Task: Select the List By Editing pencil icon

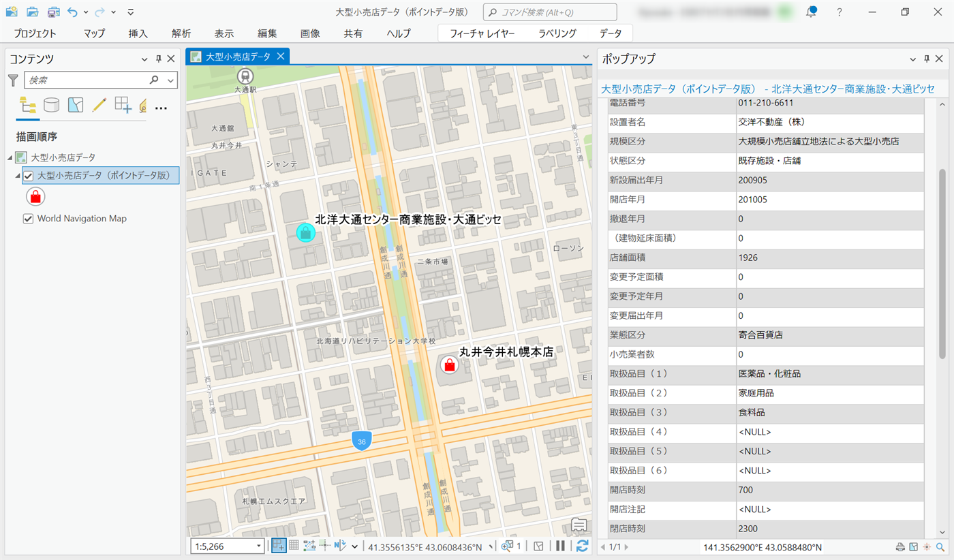Action: (99, 105)
